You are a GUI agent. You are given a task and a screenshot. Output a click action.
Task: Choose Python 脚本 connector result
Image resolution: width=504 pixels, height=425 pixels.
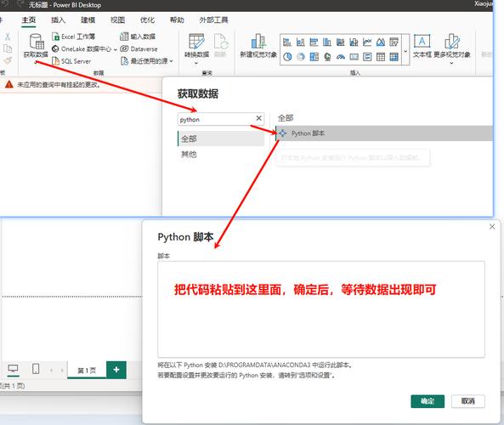pos(384,133)
